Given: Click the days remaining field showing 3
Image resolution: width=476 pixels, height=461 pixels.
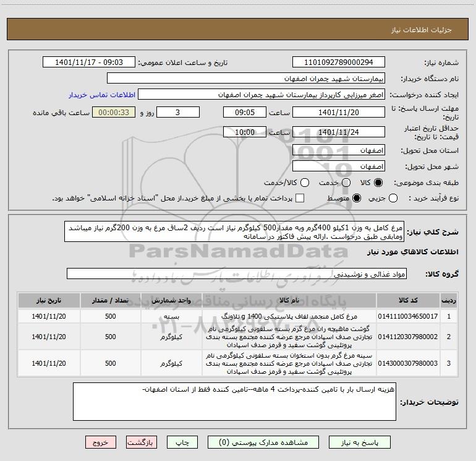Looking at the screenshot, I should point(178,112).
